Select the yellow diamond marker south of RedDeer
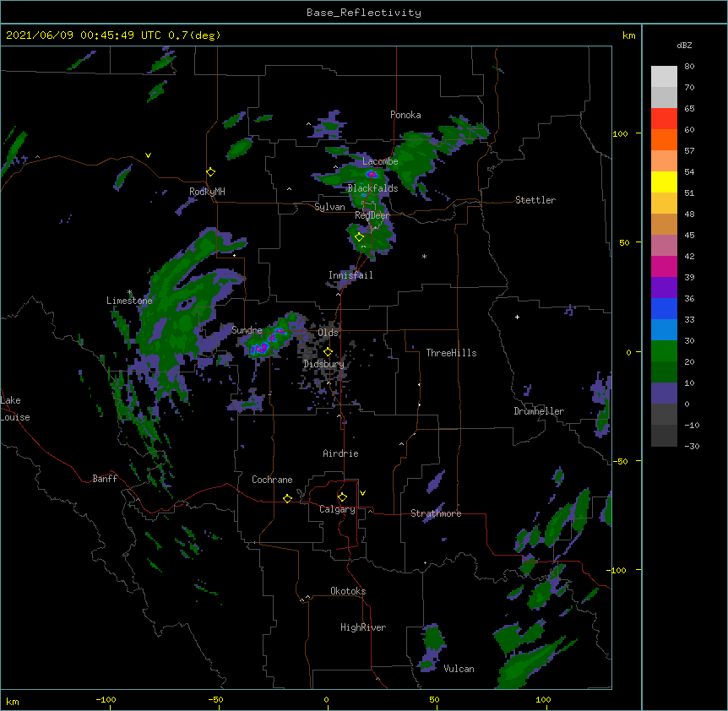 [359, 237]
